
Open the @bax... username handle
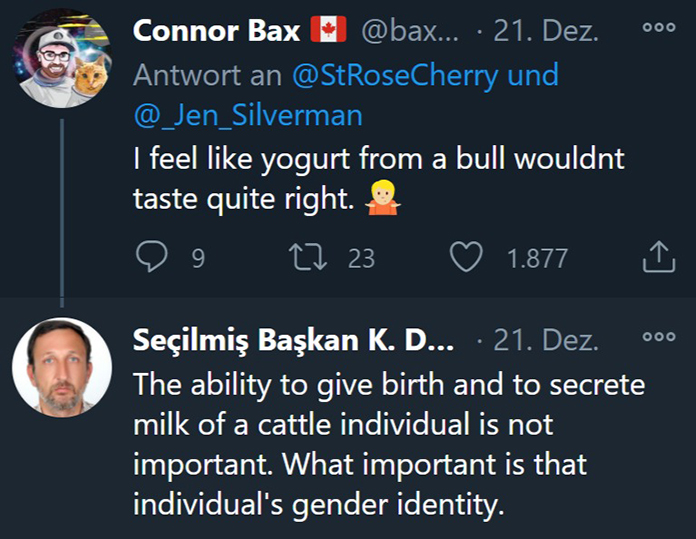pyautogui.click(x=411, y=31)
